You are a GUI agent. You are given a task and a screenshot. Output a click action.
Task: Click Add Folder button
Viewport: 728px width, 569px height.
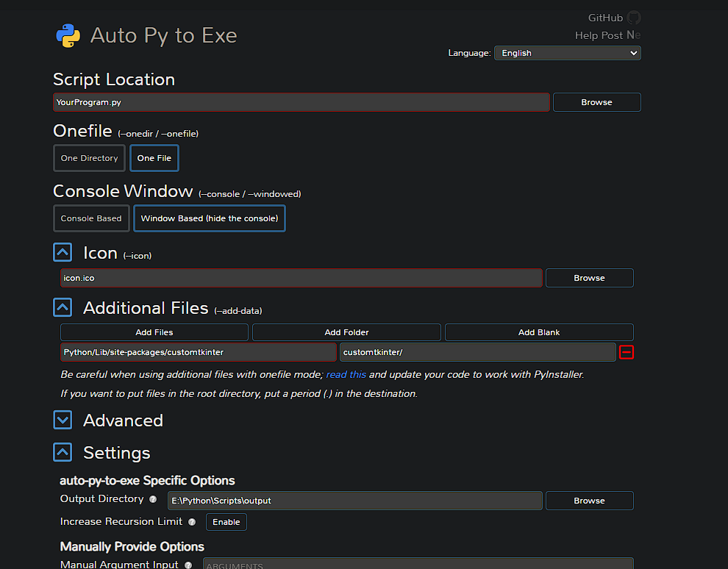pos(346,332)
